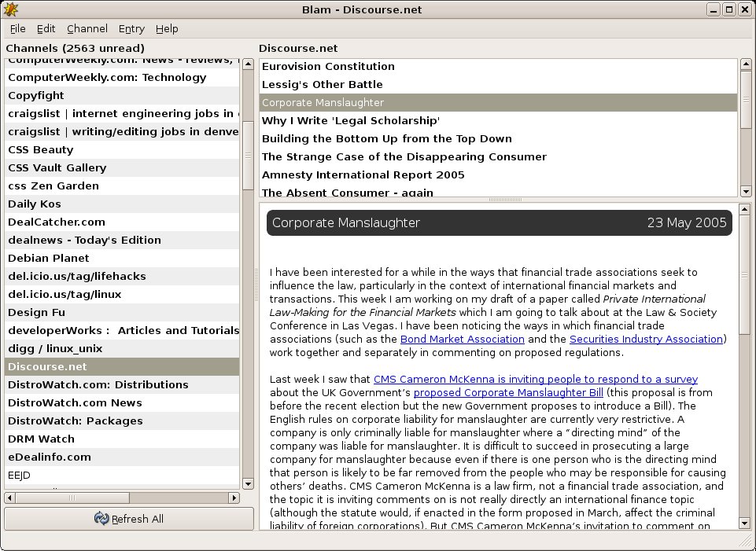Select DistroWatch: Packages channel
The width and height of the screenshot is (756, 551).
(x=122, y=421)
